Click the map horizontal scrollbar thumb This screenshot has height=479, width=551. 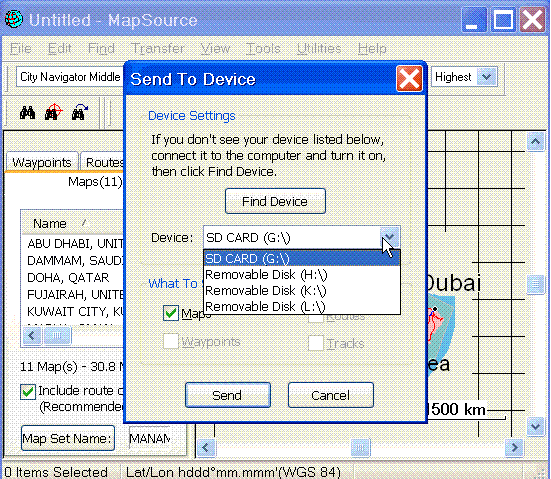pos(361,447)
